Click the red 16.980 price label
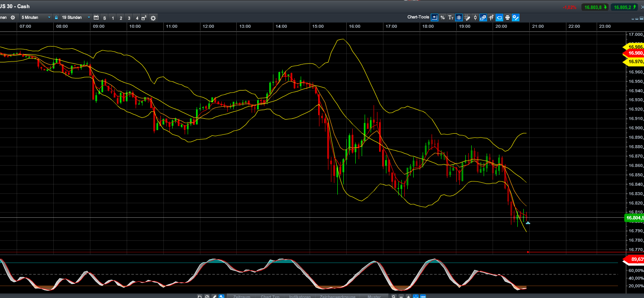Image resolution: width=644 pixels, height=298 pixels. [x=634, y=53]
